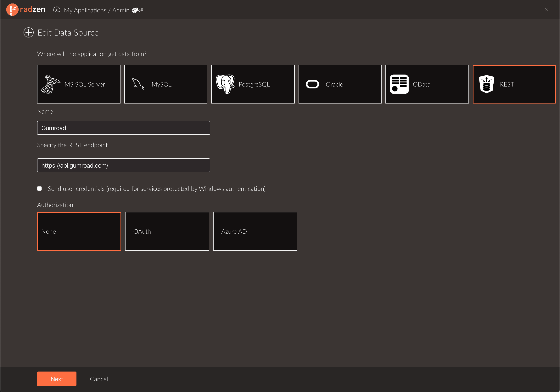Select the Oracle data source tile
Screen dimensions: 560x392
tap(340, 84)
